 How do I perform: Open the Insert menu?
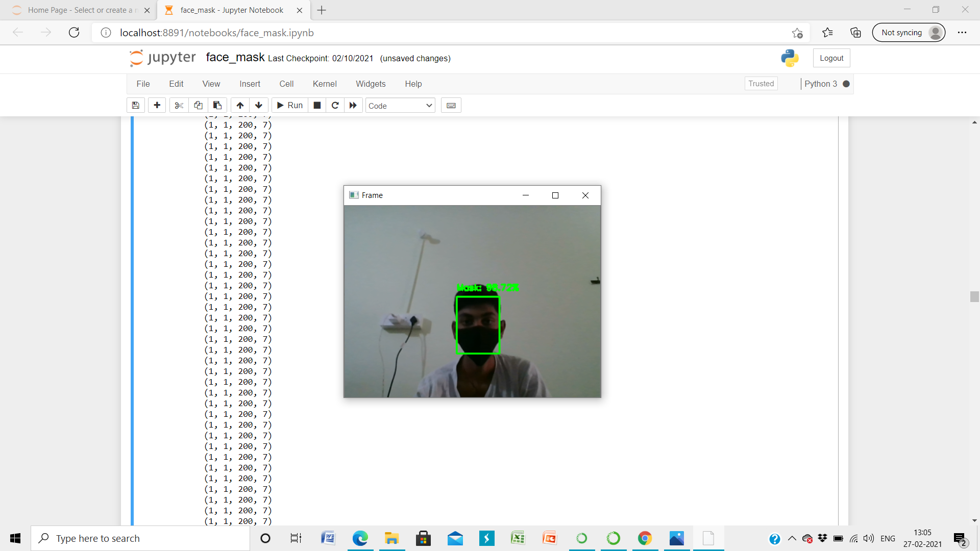pos(250,84)
